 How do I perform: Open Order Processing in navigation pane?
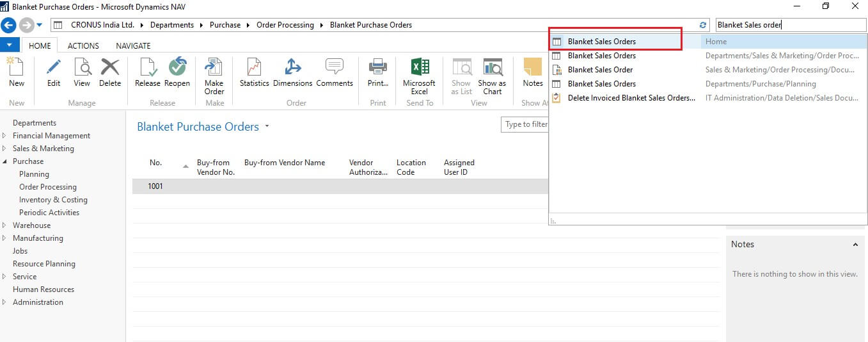coord(48,187)
